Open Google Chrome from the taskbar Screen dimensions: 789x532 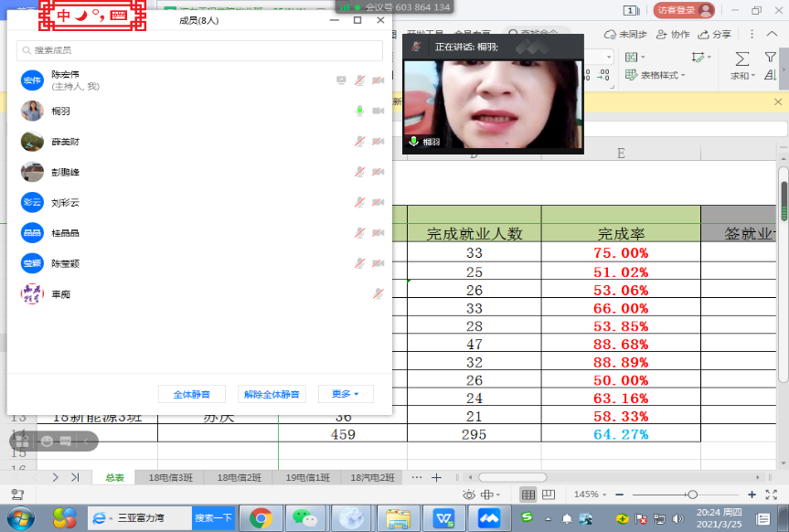tap(261, 517)
